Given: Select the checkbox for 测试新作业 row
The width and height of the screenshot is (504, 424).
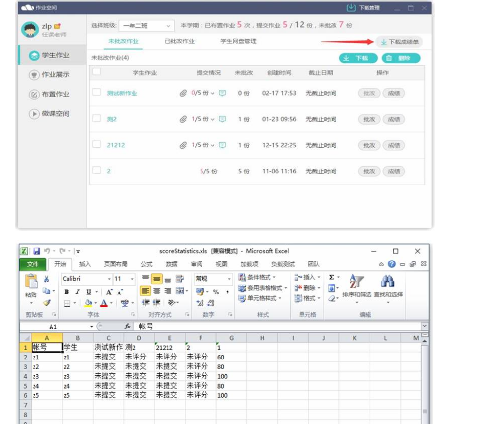Looking at the screenshot, I should (x=97, y=93).
